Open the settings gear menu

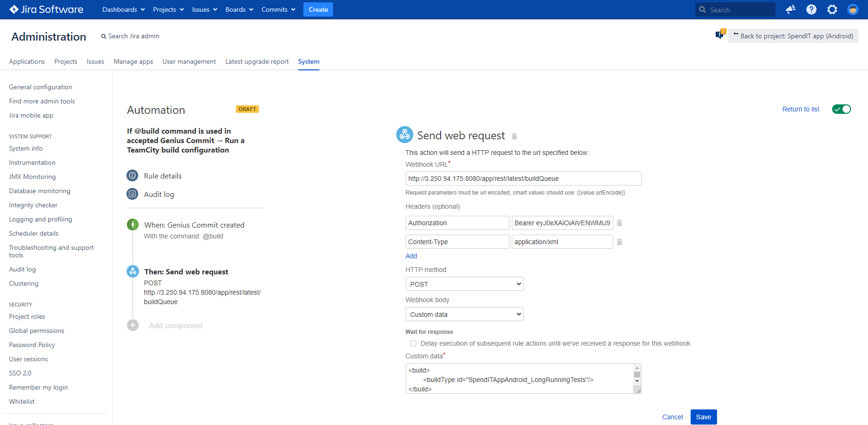click(832, 9)
